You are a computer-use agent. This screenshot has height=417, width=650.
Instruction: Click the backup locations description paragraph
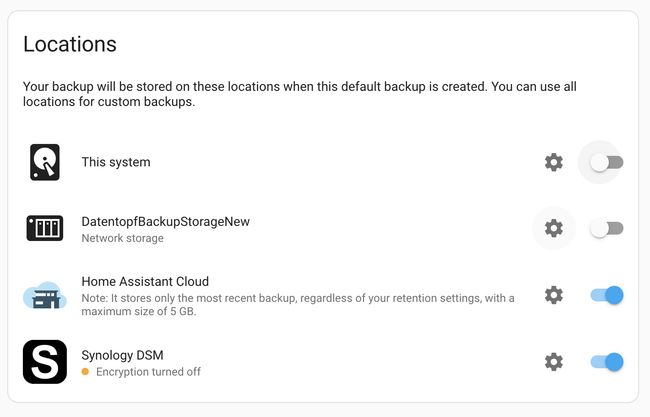[300, 94]
